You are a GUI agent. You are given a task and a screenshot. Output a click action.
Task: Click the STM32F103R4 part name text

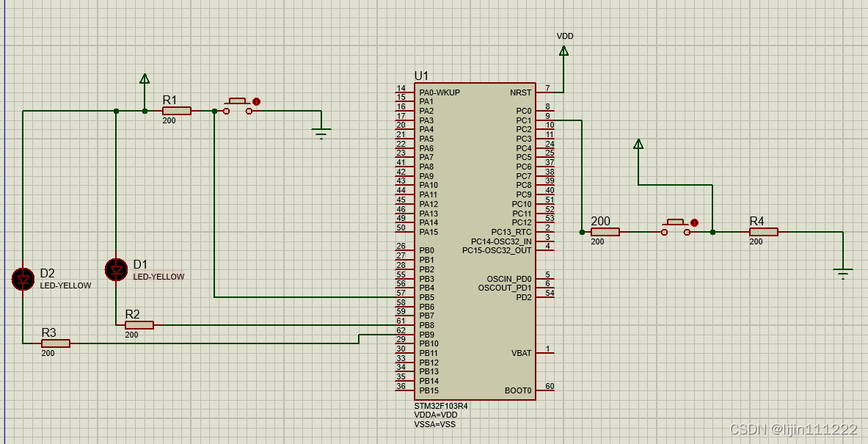pos(441,406)
